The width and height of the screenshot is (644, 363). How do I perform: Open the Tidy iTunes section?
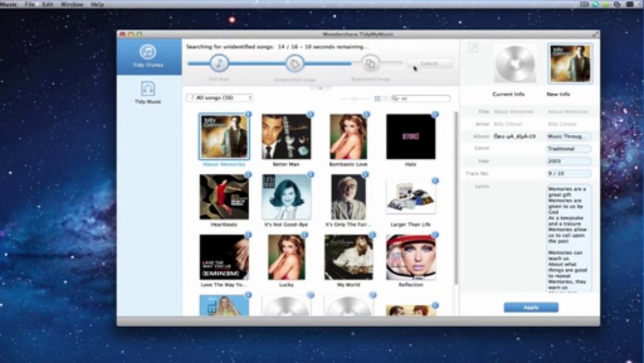(149, 57)
